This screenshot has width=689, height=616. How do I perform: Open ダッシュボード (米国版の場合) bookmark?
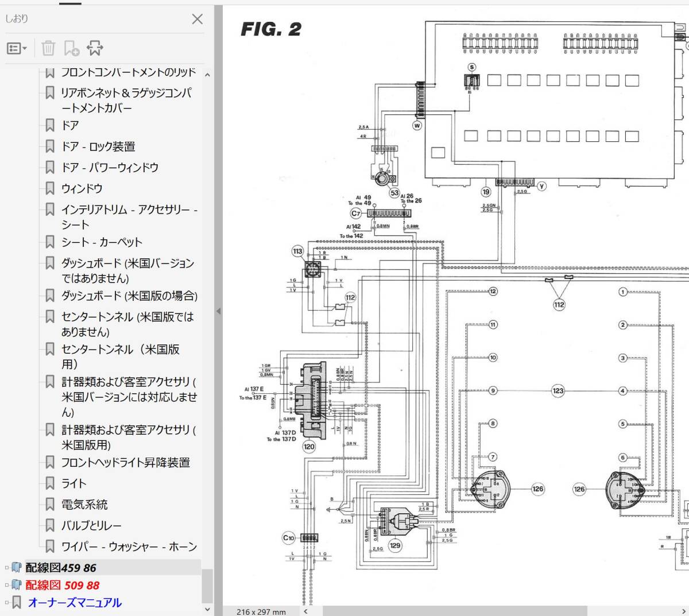click(x=129, y=296)
